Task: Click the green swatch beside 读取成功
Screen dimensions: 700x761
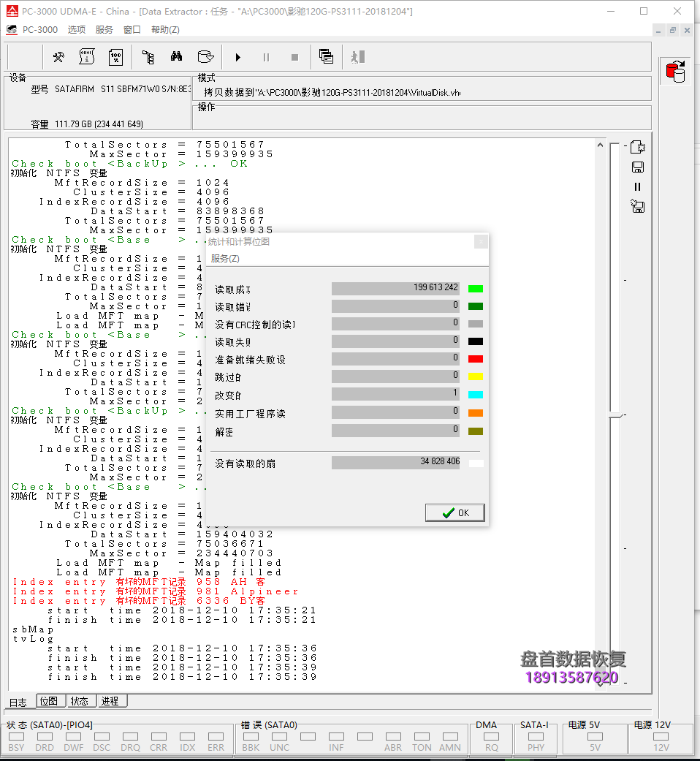Action: [x=474, y=287]
